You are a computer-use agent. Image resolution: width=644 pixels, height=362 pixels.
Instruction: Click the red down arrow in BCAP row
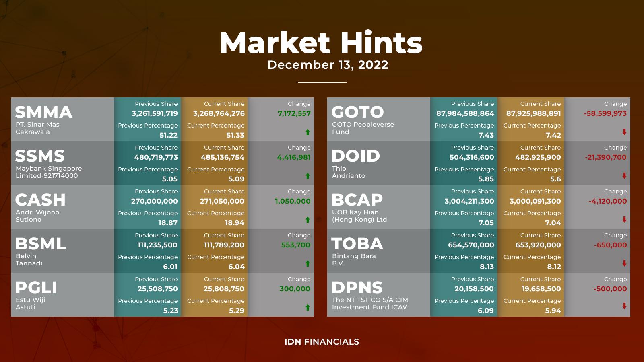tap(624, 220)
